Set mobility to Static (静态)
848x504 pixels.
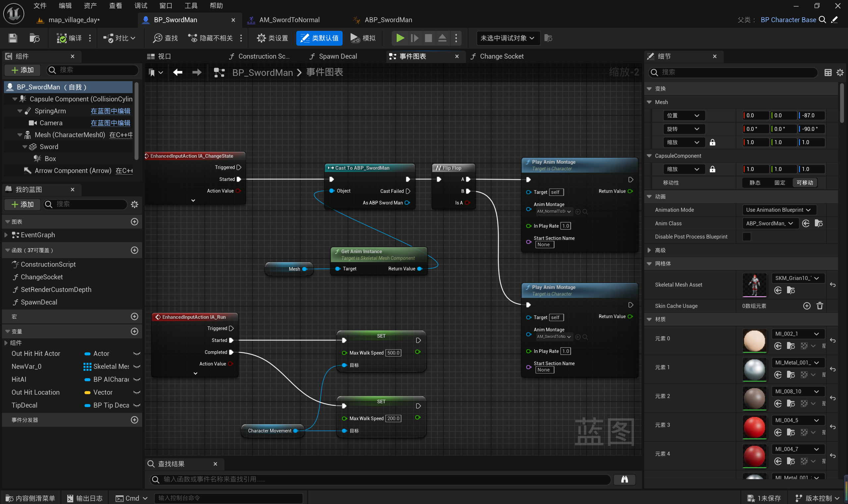(x=755, y=183)
